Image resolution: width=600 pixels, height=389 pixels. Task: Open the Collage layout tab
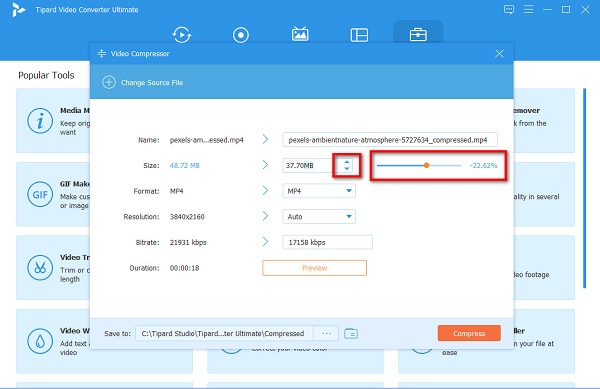pos(359,35)
